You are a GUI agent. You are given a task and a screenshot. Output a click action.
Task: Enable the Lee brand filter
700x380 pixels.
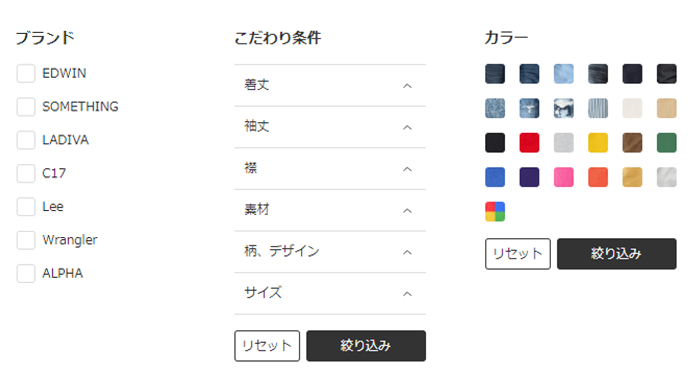pos(26,207)
